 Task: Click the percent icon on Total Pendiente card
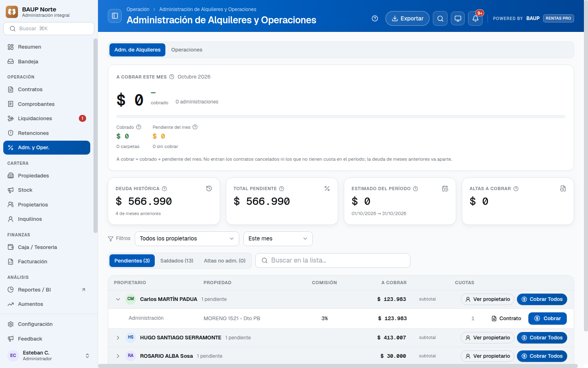click(327, 188)
